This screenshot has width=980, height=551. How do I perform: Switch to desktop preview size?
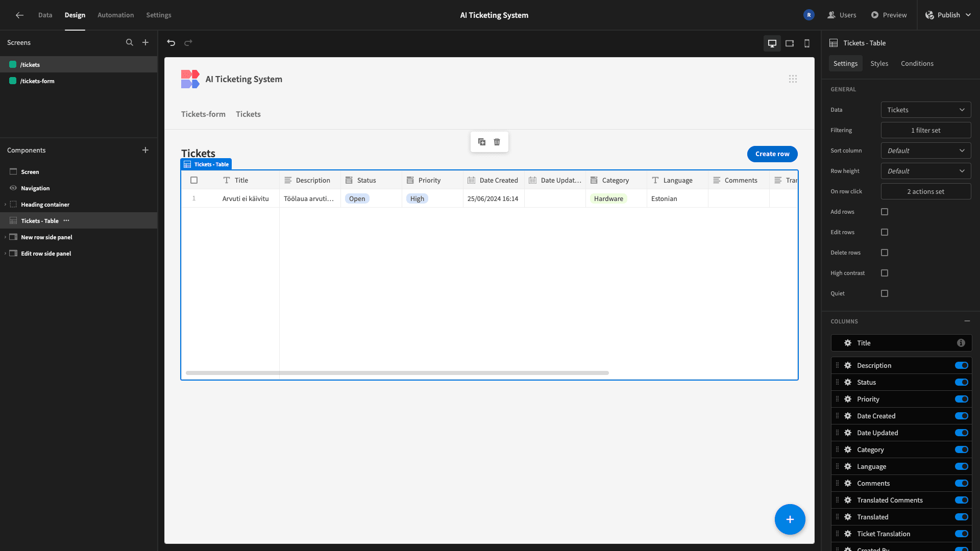(x=772, y=43)
